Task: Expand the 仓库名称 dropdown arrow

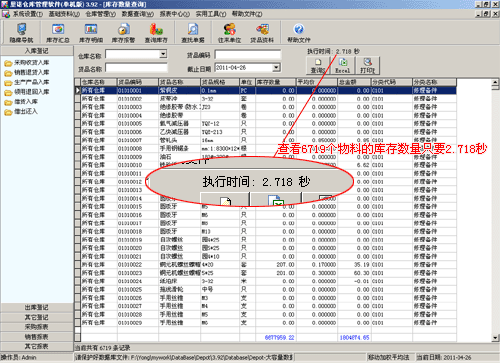Action: (x=163, y=54)
